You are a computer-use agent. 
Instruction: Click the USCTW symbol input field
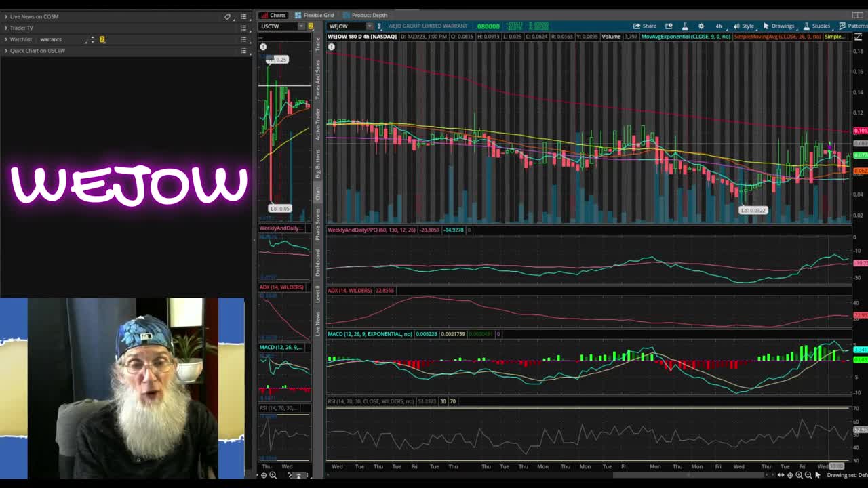pos(278,26)
